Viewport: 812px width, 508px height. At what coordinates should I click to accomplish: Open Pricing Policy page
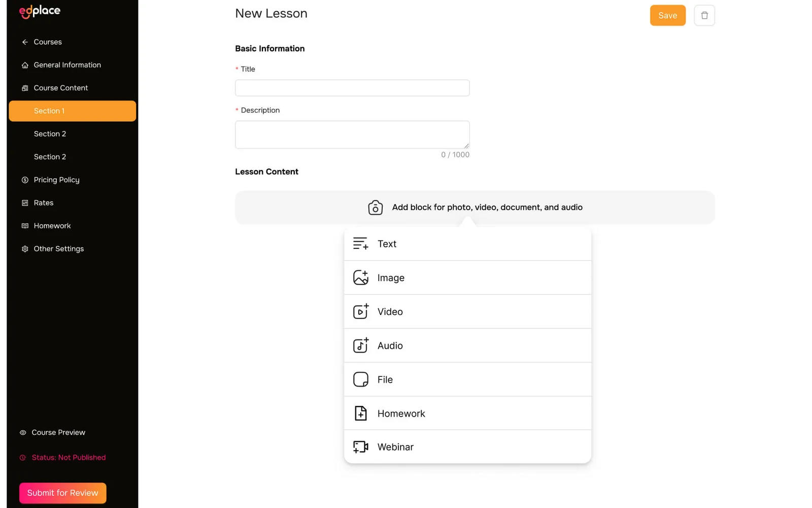[x=56, y=180]
